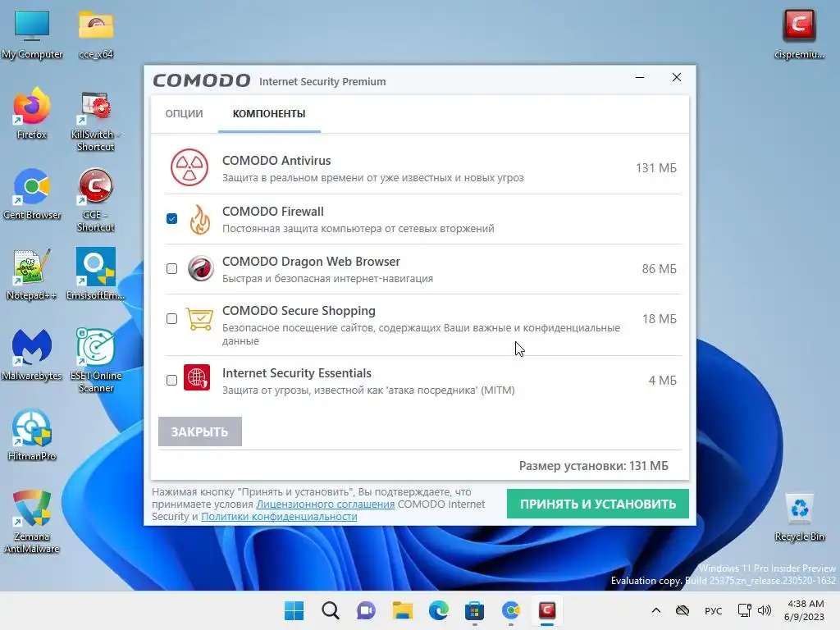
Task: Switch to the ОПЦИИ tab
Action: click(x=185, y=113)
